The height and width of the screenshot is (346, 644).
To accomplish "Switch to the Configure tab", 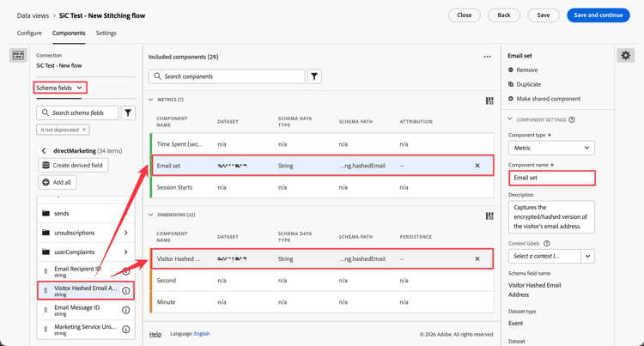I will (29, 33).
